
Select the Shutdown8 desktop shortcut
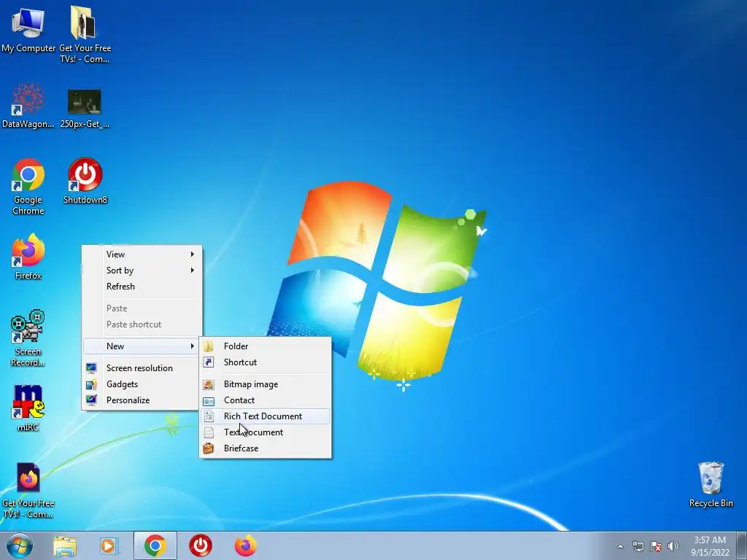point(85,181)
